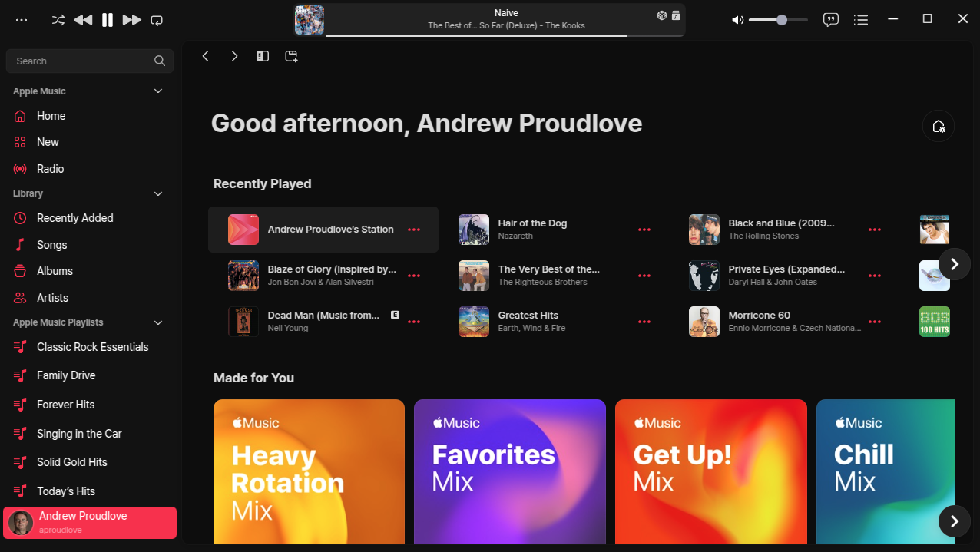
Task: Open the Get Up! Mix
Action: [711, 471]
